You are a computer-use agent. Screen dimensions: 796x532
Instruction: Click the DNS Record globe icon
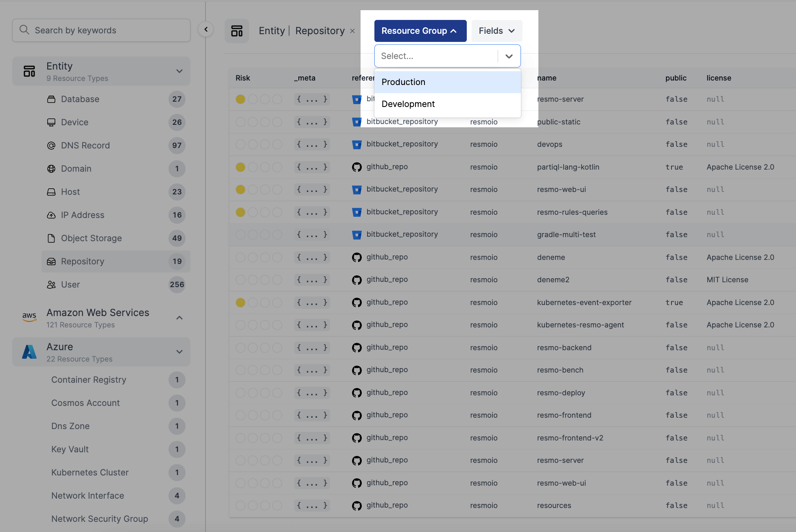click(52, 145)
